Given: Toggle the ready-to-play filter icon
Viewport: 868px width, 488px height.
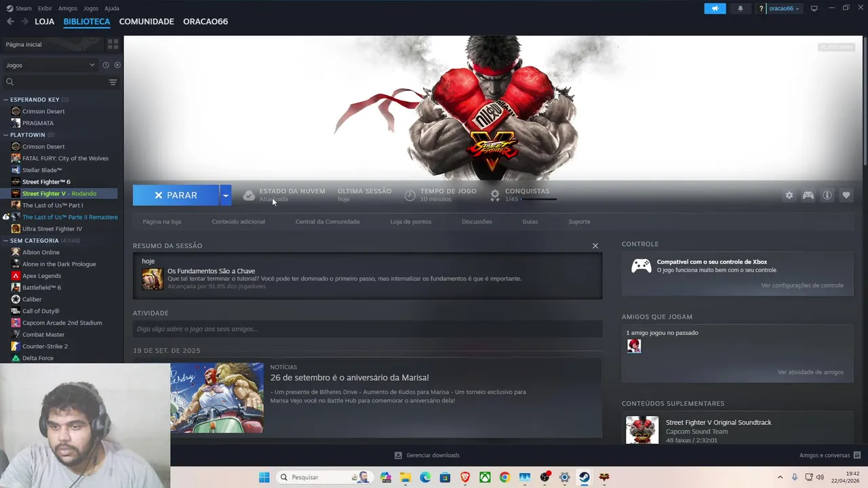Looking at the screenshot, I should coord(117,65).
